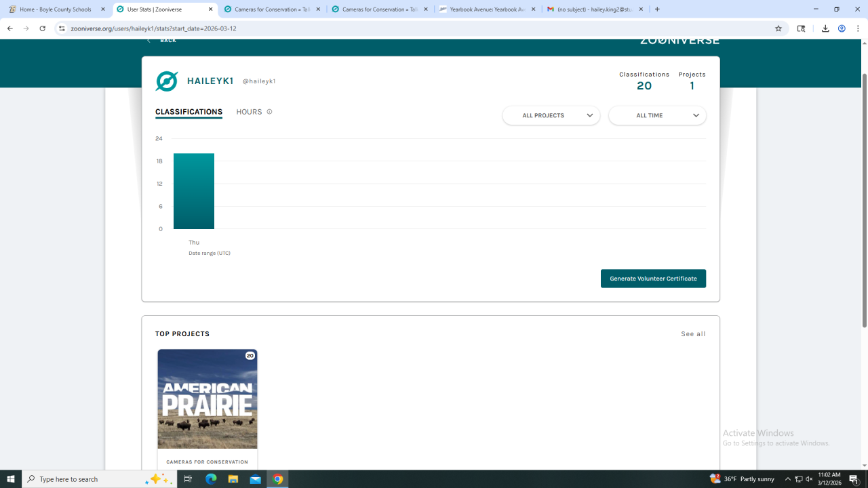The width and height of the screenshot is (868, 488).
Task: Click the info icon beside Hours
Action: click(269, 112)
